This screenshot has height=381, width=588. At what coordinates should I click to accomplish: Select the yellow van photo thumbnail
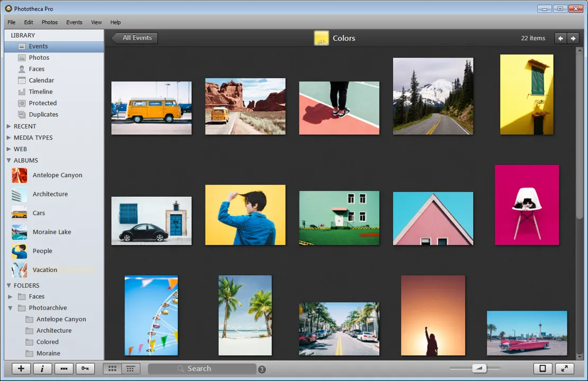pyautogui.click(x=152, y=108)
